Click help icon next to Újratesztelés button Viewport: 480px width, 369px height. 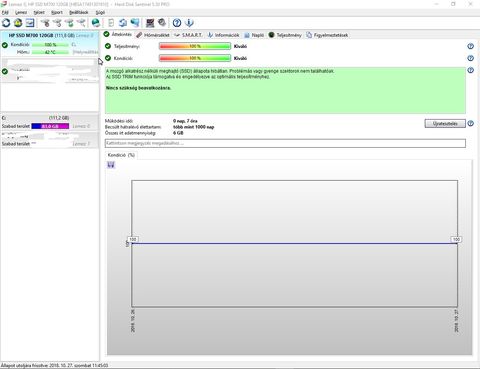[470, 124]
